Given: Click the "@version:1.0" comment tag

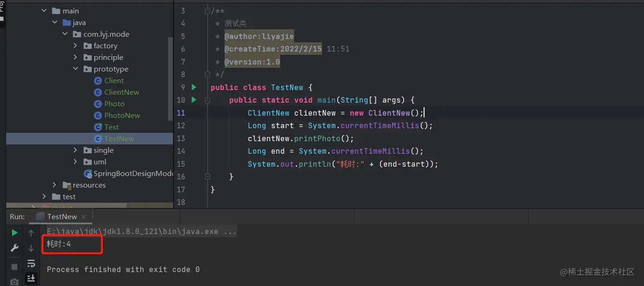Looking at the screenshot, I should (252, 62).
